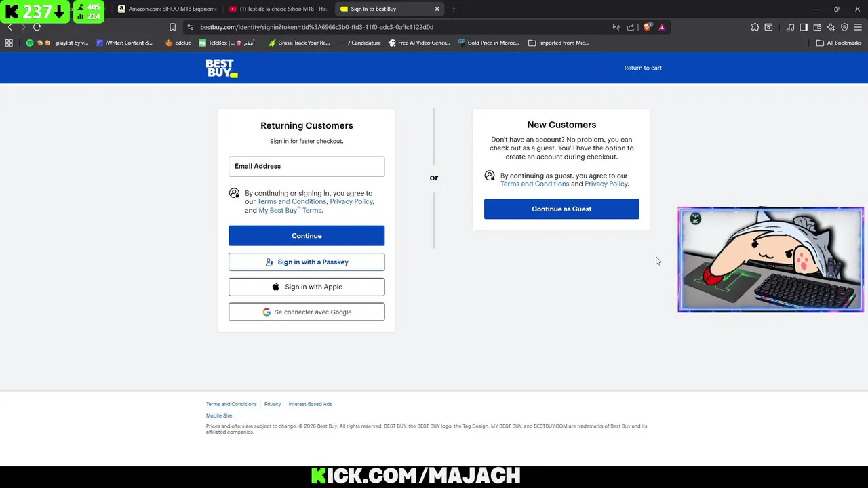Viewport: 868px width, 488px height.
Task: Open the Brave Wallet icon
Action: point(817,27)
